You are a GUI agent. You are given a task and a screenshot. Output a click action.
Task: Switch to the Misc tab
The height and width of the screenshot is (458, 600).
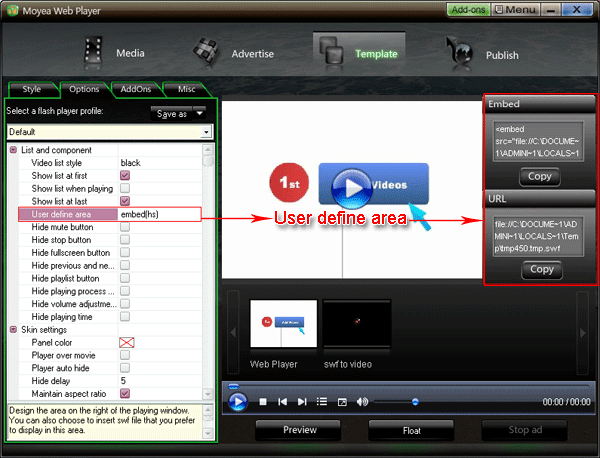(x=186, y=89)
